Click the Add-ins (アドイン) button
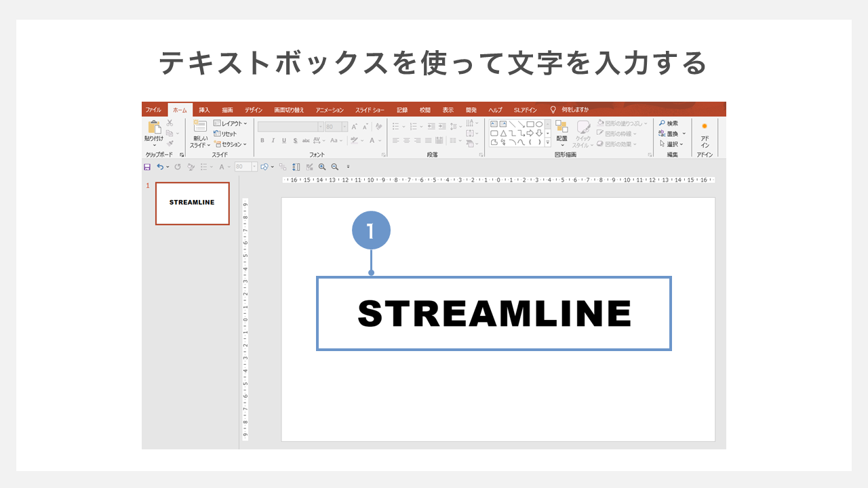This screenshot has height=488, width=868. [705, 135]
